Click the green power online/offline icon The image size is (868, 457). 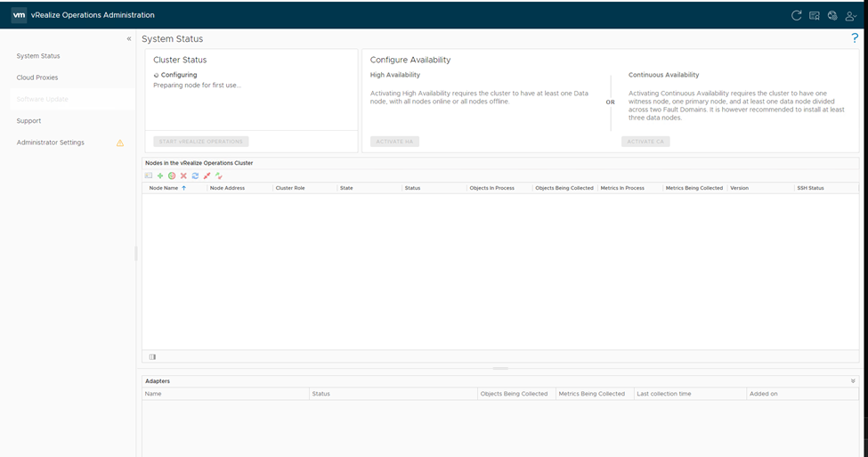pyautogui.click(x=172, y=175)
